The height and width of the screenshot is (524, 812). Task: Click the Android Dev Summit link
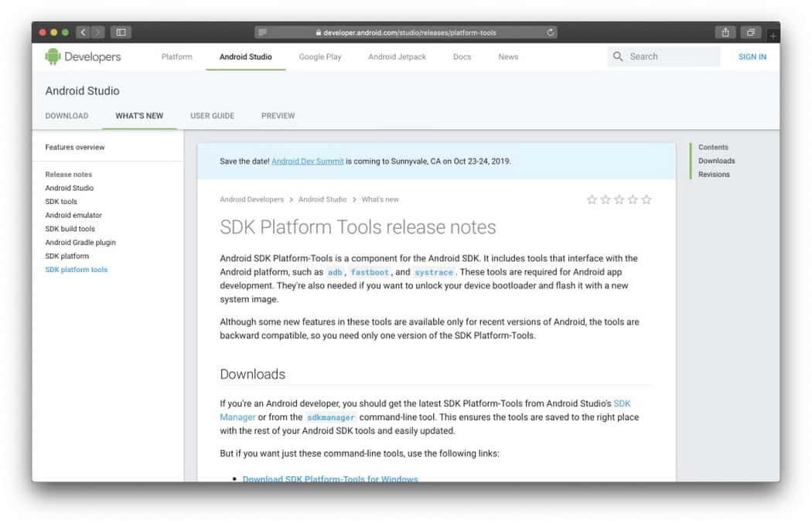click(308, 161)
